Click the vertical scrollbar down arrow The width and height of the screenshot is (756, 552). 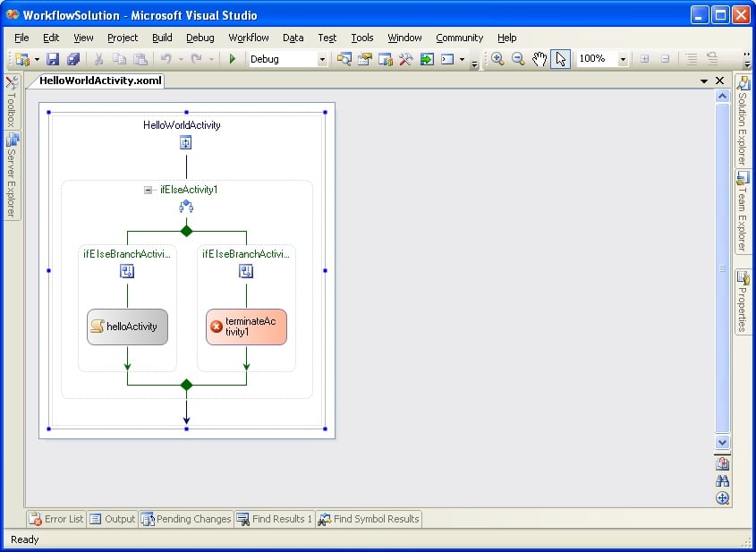722,442
